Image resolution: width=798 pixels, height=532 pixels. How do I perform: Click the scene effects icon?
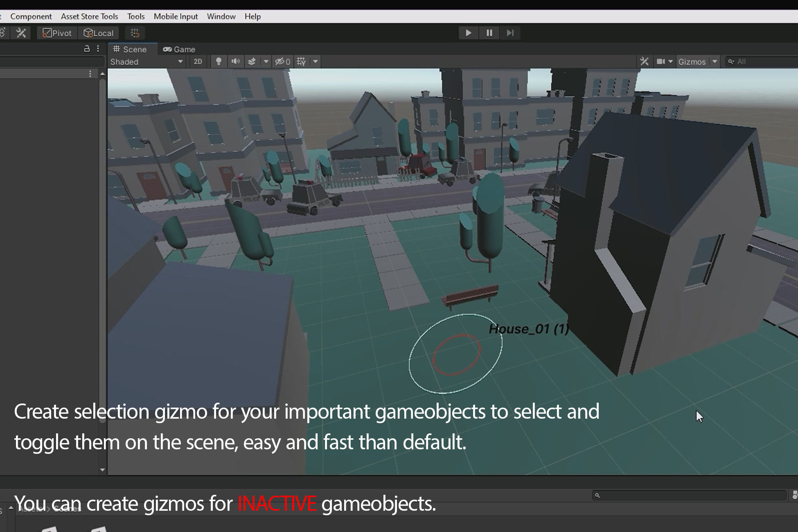click(251, 61)
